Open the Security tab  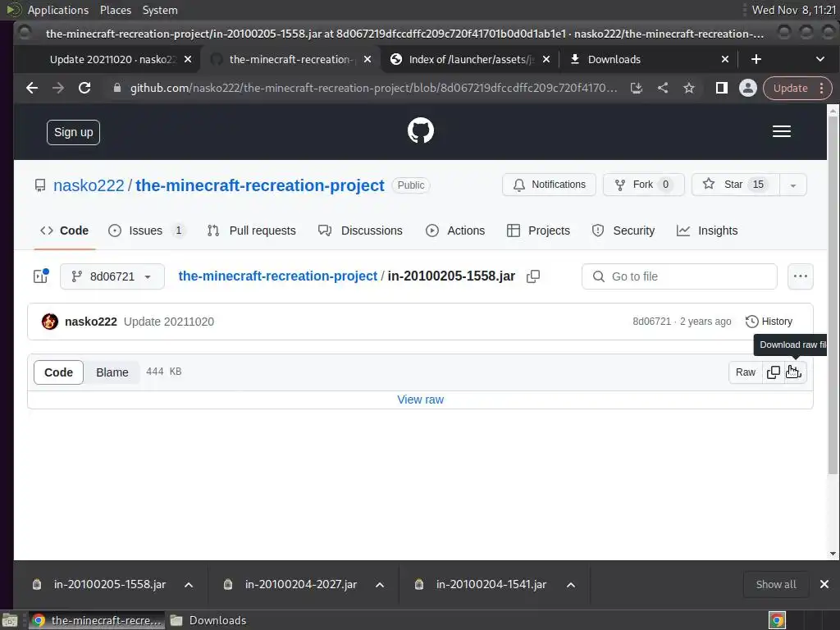point(623,231)
